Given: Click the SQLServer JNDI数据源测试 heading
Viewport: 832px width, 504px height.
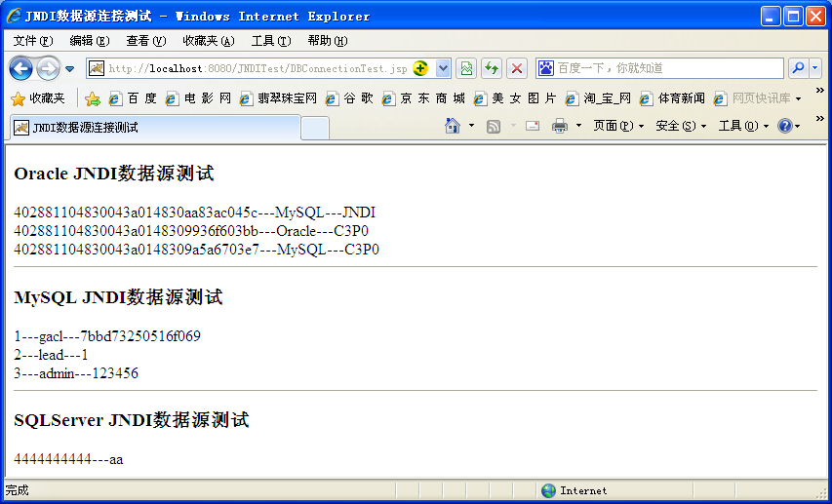Looking at the screenshot, I should [132, 420].
